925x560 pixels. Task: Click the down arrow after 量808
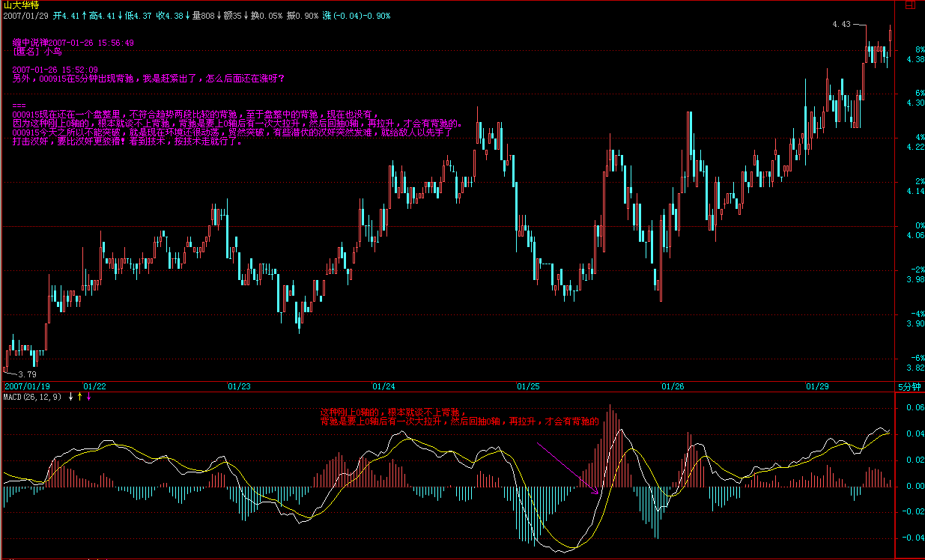pos(219,15)
